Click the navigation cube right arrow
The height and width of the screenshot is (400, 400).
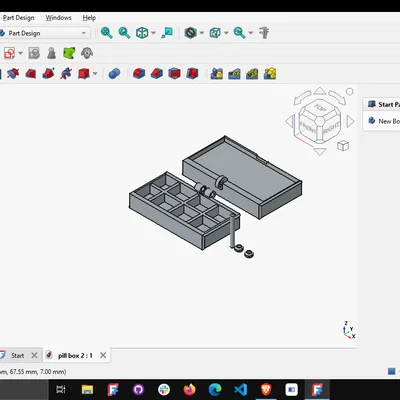350,121
